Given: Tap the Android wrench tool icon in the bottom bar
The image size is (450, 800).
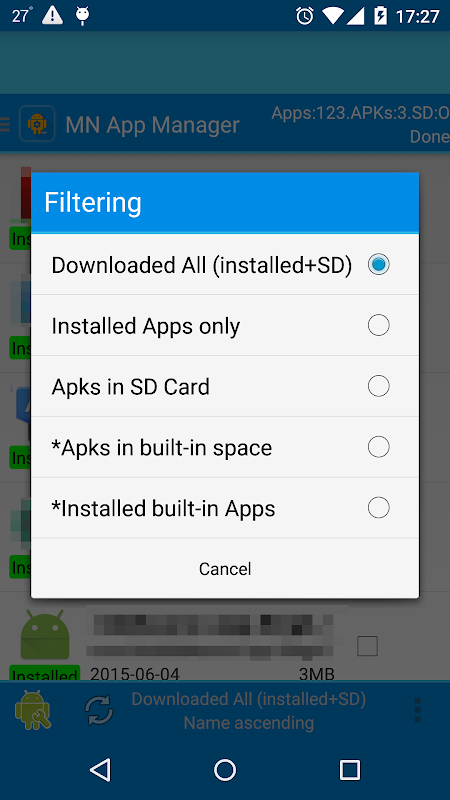Looking at the screenshot, I should pyautogui.click(x=33, y=710).
